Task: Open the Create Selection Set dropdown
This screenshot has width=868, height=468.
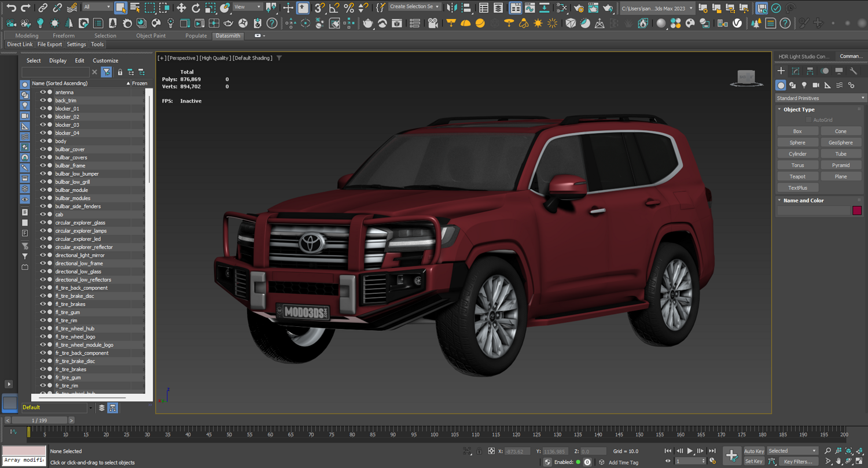Action: click(x=414, y=7)
